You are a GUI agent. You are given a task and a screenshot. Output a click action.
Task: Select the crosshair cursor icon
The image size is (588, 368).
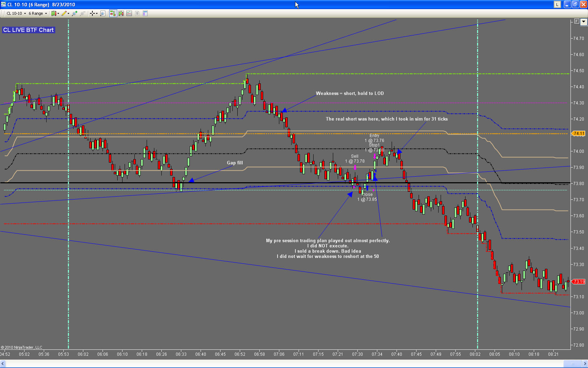coord(92,13)
